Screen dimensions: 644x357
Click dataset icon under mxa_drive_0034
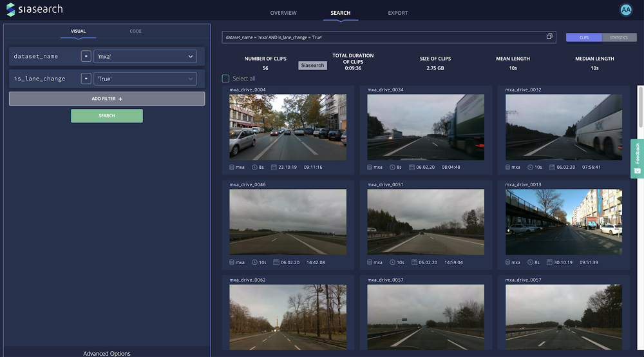(370, 167)
